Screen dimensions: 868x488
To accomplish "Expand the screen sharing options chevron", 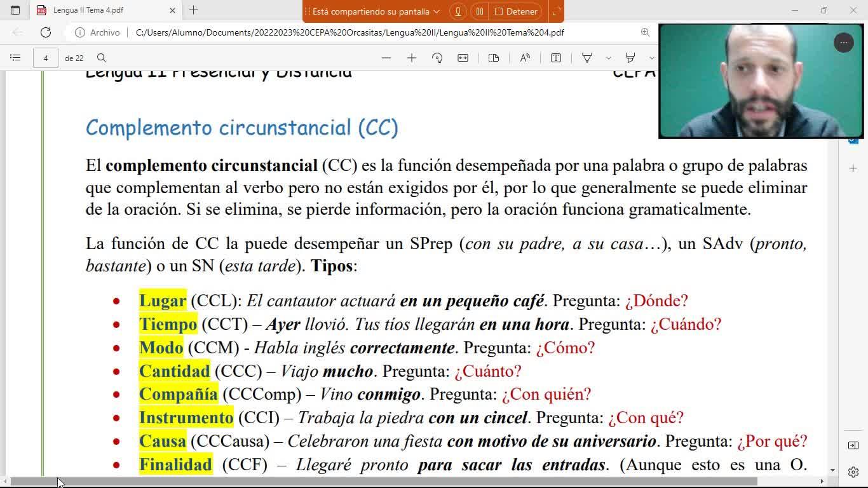I will coord(436,11).
